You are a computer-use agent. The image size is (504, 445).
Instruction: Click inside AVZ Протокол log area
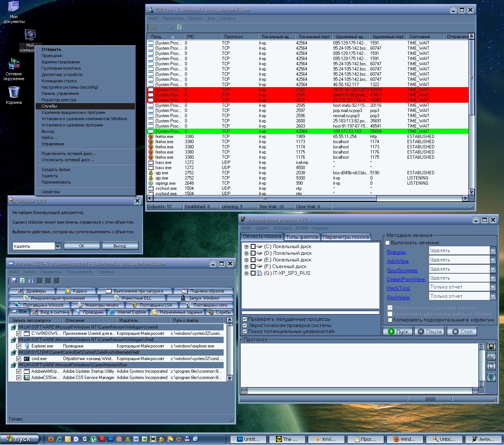coord(359,365)
